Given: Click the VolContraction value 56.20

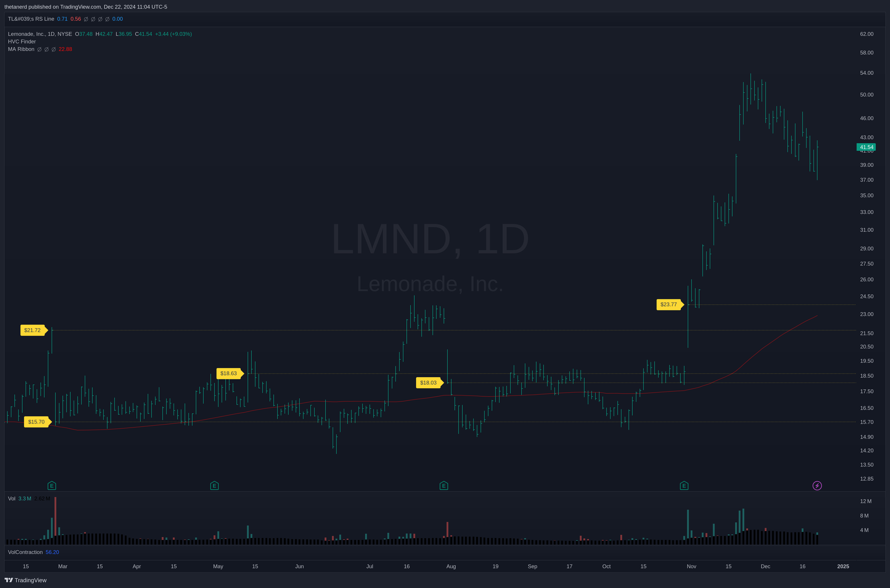Looking at the screenshot, I should pyautogui.click(x=52, y=552).
